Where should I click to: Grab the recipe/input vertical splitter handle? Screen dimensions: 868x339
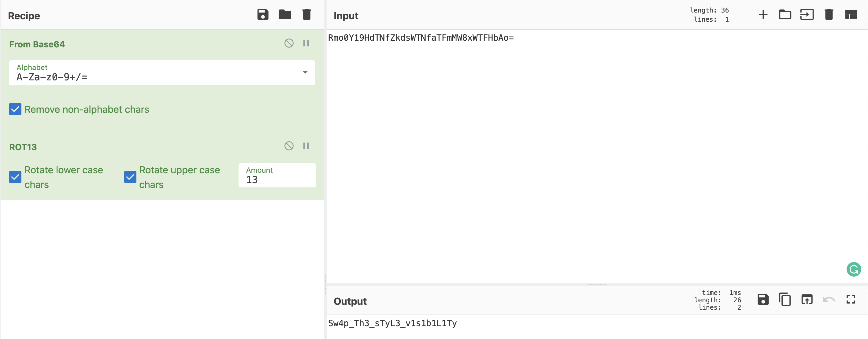tap(325, 285)
